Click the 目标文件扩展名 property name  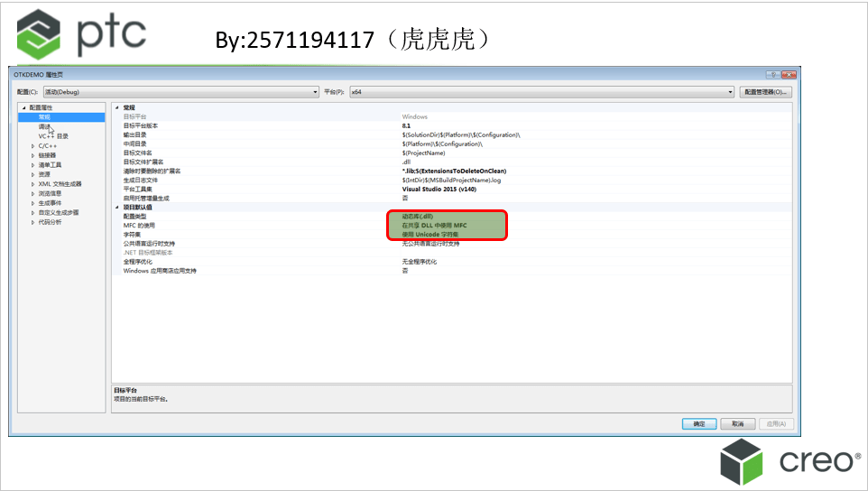(143, 162)
